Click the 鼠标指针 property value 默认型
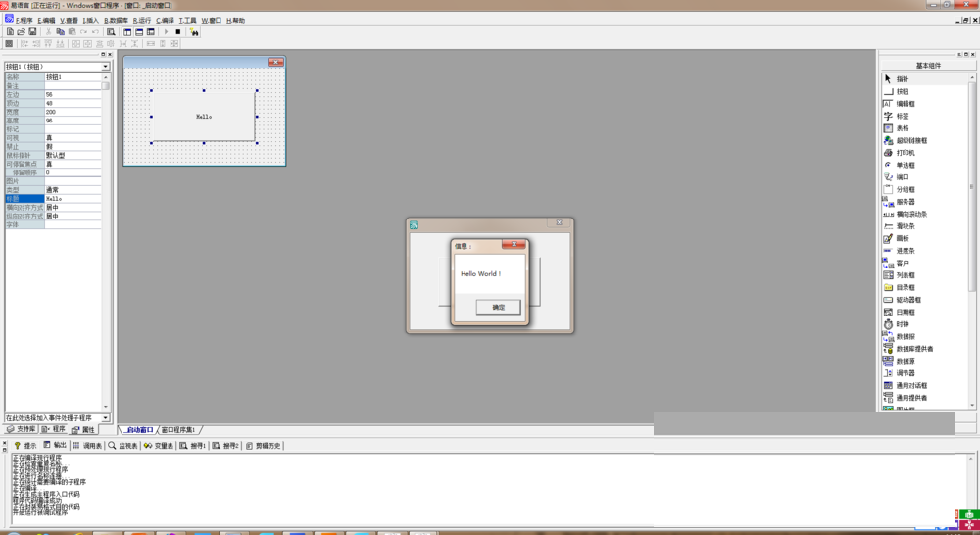The image size is (980, 535). click(73, 155)
